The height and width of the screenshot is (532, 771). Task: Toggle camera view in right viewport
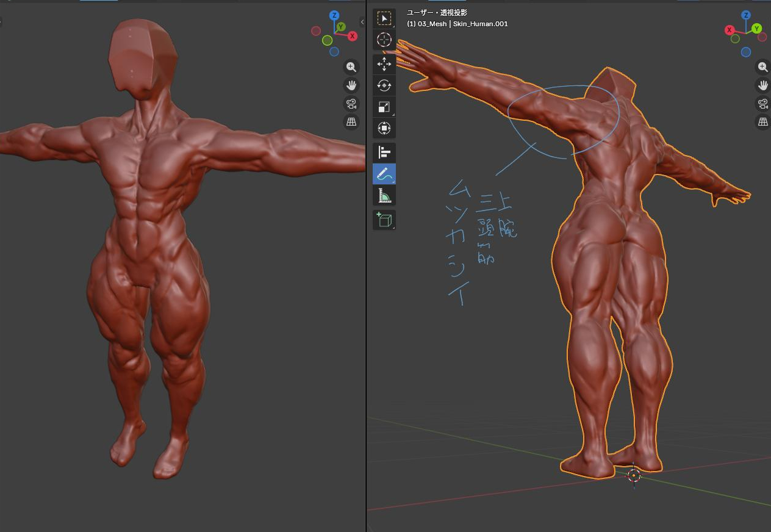pos(762,104)
